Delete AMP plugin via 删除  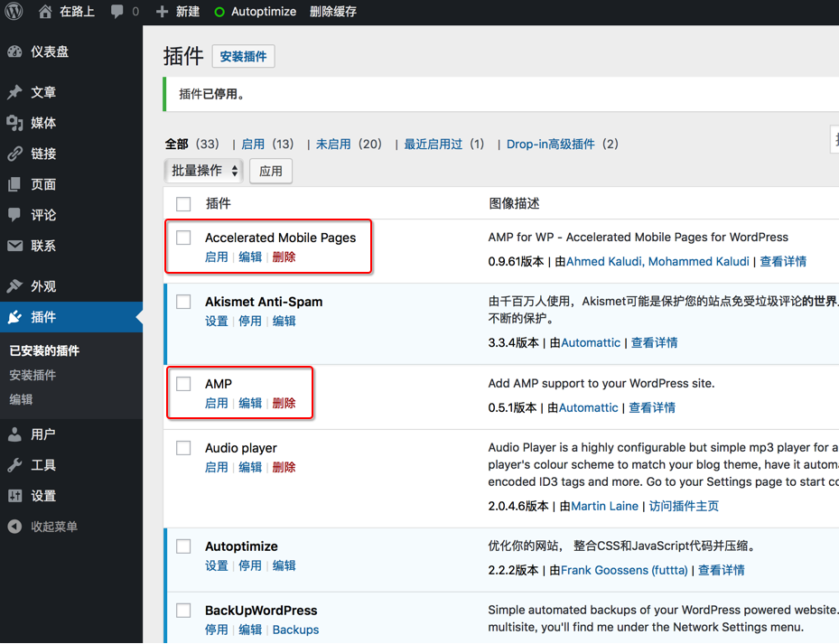pyautogui.click(x=284, y=403)
